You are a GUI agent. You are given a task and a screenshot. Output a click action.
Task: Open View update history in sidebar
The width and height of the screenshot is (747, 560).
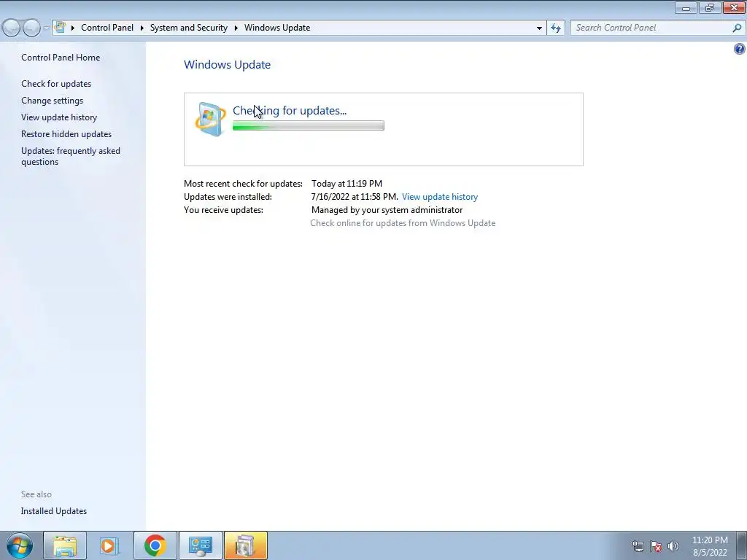coord(59,117)
